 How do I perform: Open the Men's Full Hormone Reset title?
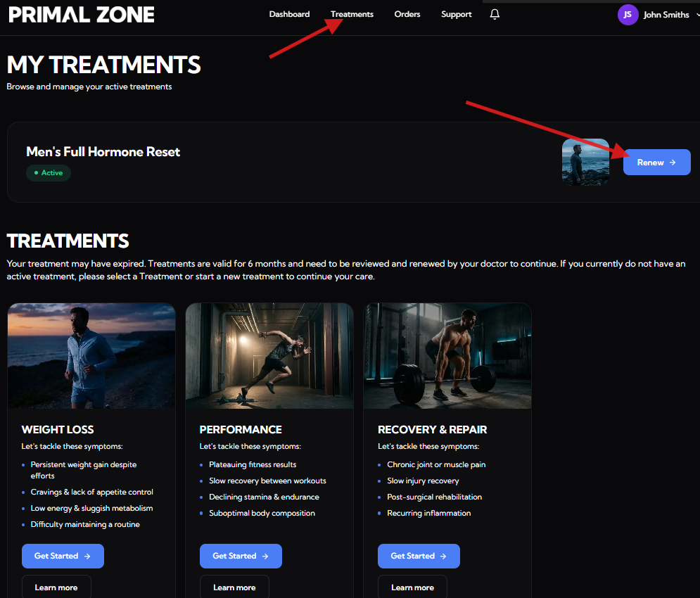point(103,152)
